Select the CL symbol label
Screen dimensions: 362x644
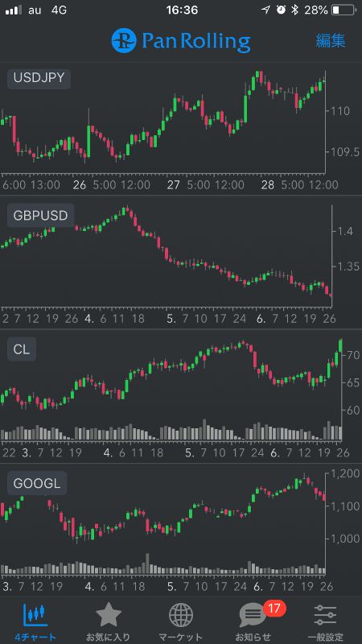(22, 349)
